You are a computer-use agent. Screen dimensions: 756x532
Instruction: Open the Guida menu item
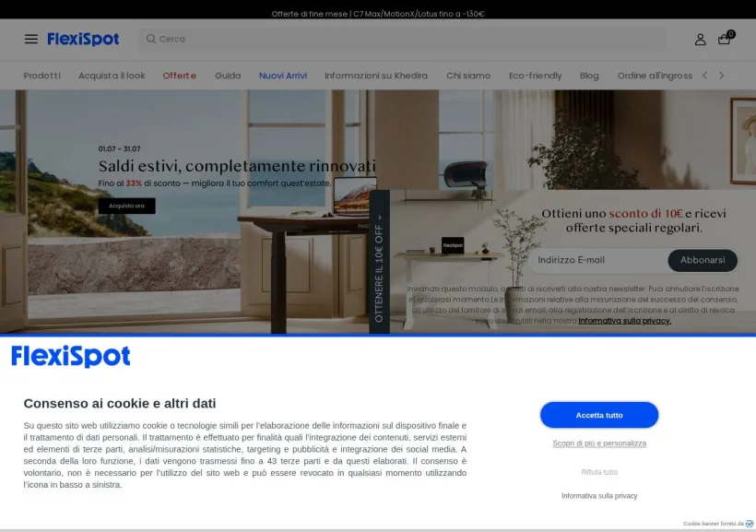click(x=228, y=76)
